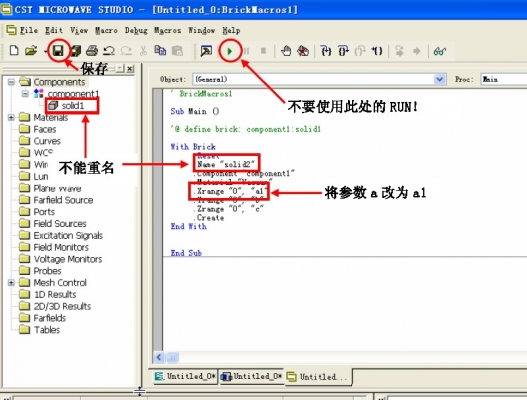Viewport: 527px width, 400px height.
Task: Select solid1 in the component tree
Action: (x=72, y=106)
